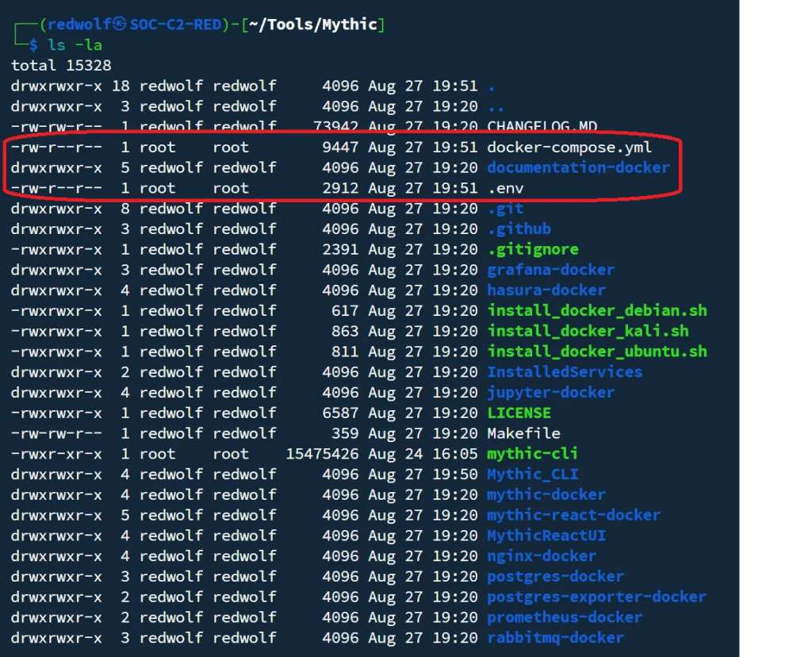Click the .env filename

pyautogui.click(x=506, y=188)
